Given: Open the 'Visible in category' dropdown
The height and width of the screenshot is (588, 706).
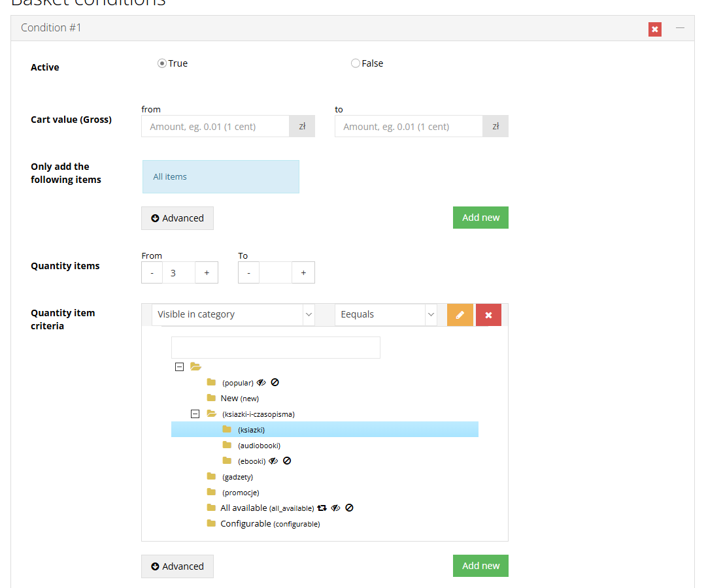Looking at the screenshot, I should (233, 314).
